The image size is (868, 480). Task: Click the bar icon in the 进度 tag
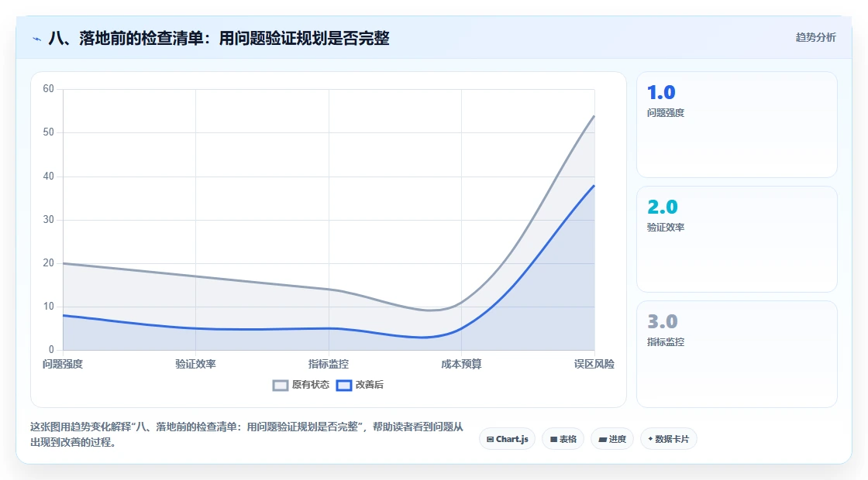602,441
